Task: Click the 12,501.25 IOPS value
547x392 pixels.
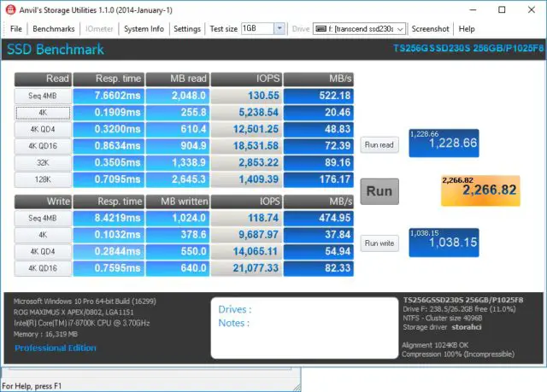Action: (246, 129)
